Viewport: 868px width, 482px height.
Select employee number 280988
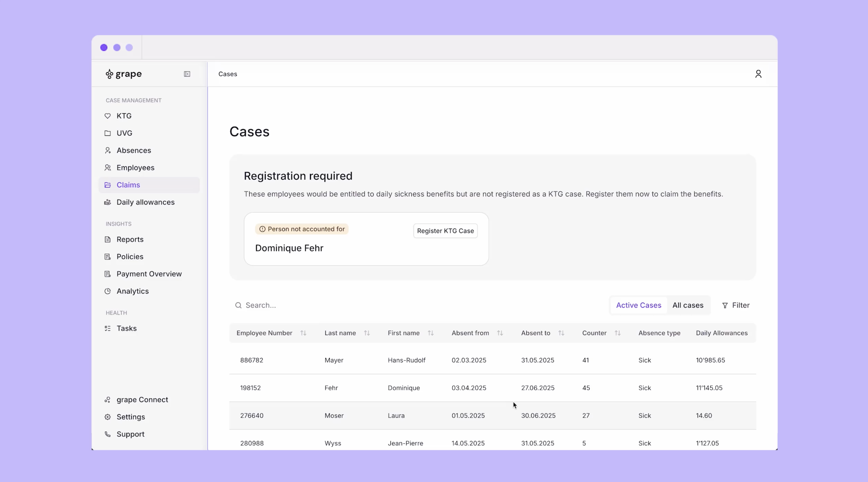(x=252, y=443)
